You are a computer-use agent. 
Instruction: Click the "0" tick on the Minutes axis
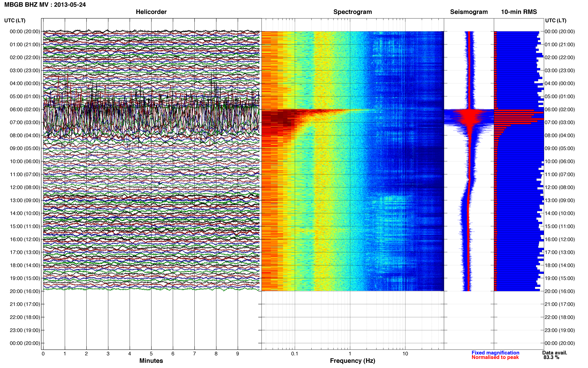tap(43, 354)
